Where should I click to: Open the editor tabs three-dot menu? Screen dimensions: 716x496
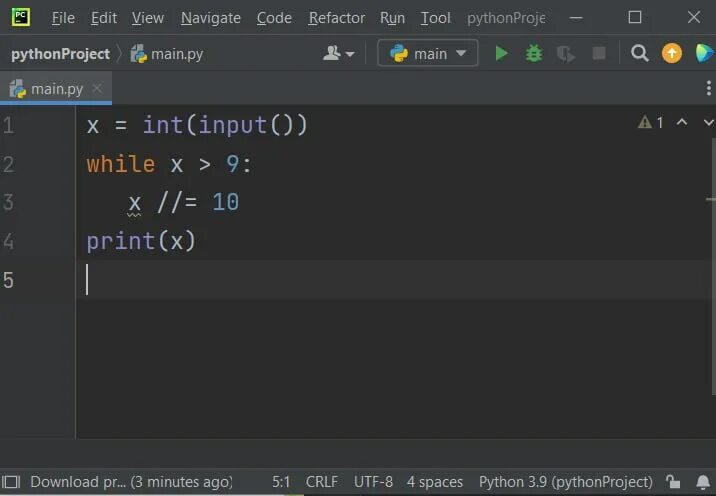click(708, 88)
